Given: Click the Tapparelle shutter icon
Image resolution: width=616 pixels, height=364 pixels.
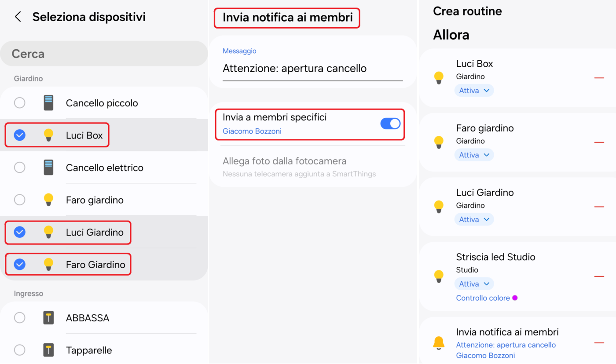Looking at the screenshot, I should (x=48, y=350).
